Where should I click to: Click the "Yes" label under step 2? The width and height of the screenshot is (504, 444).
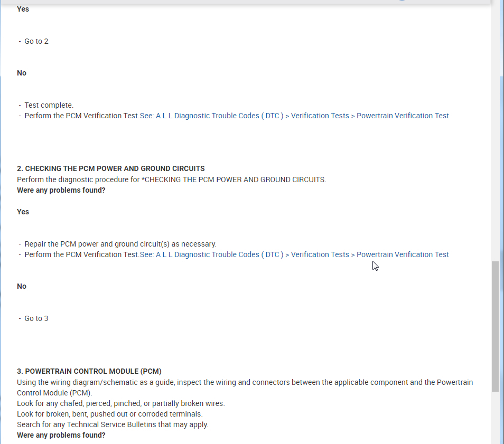[23, 212]
